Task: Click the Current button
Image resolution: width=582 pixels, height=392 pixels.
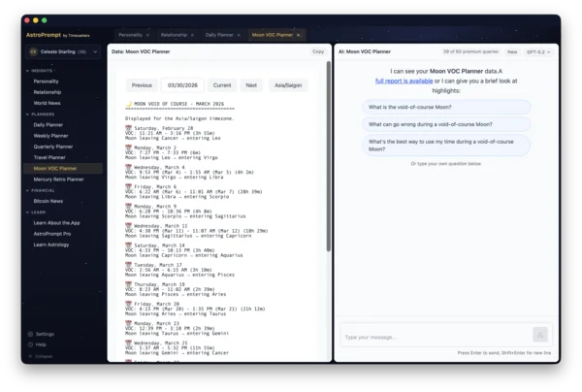Action: tap(222, 85)
